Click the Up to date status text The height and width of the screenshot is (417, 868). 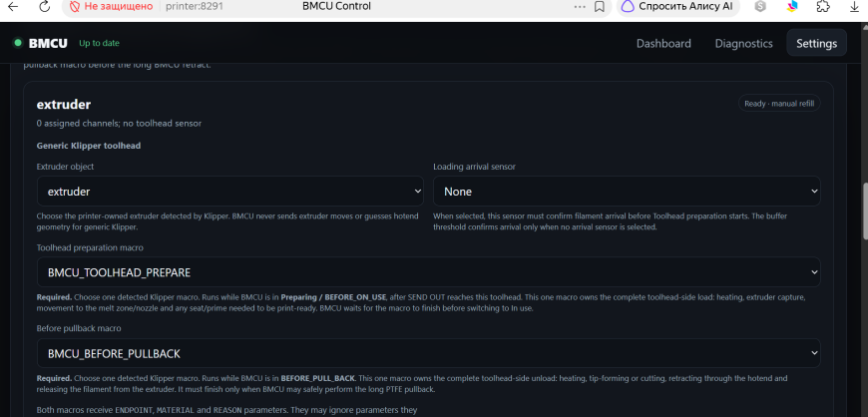(99, 43)
